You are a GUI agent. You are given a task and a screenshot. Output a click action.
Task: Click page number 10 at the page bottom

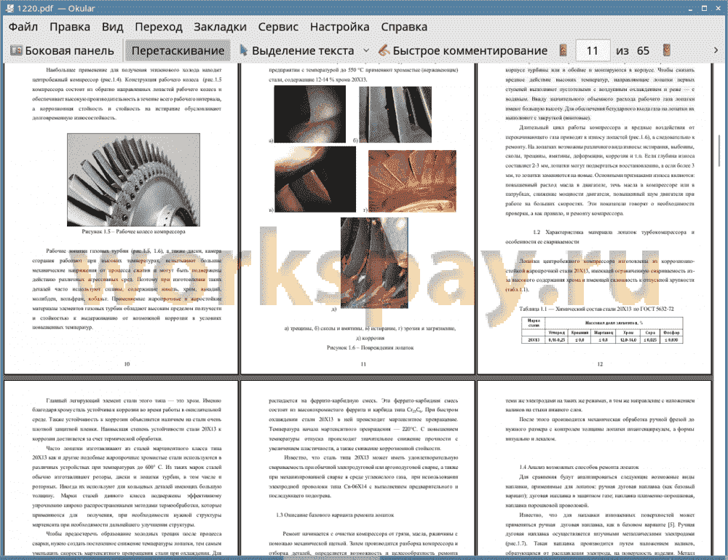point(127,364)
